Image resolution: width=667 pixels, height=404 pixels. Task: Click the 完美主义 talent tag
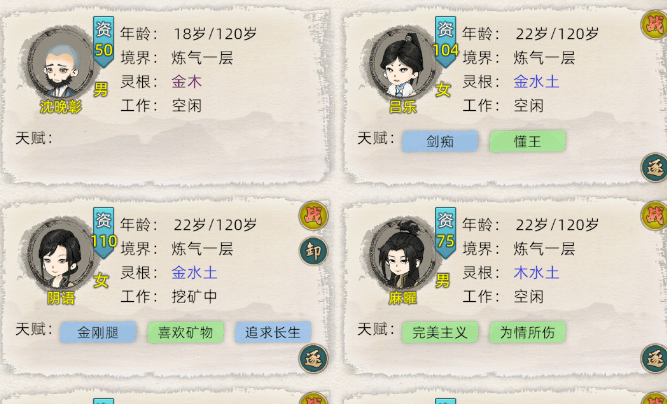pos(440,332)
